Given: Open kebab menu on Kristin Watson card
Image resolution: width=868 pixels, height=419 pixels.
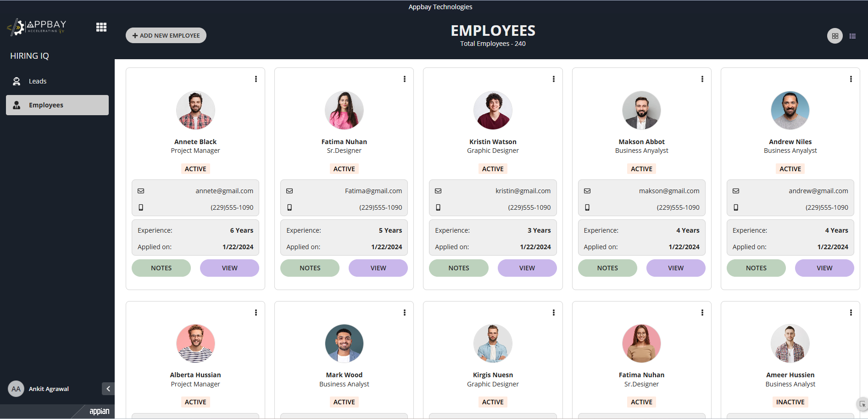Looking at the screenshot, I should pyautogui.click(x=554, y=79).
